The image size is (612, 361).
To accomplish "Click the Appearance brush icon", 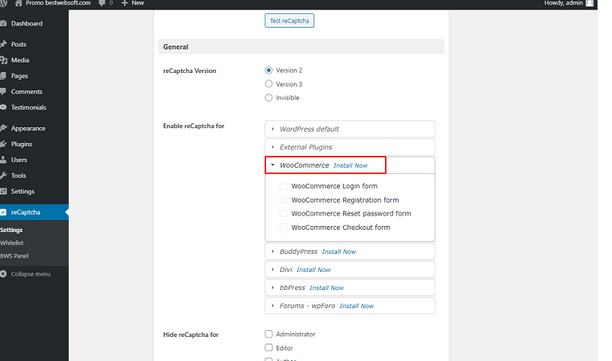I will pyautogui.click(x=3, y=128).
